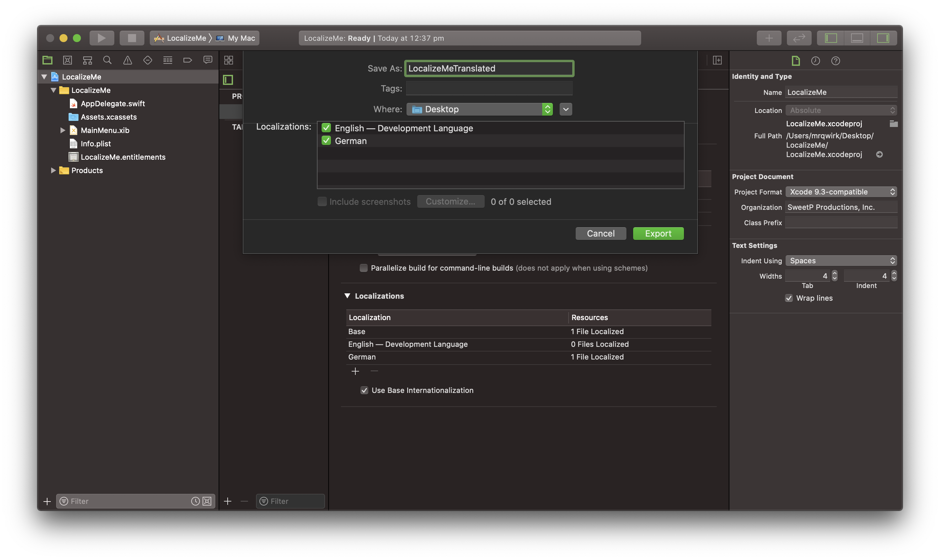Image resolution: width=940 pixels, height=560 pixels.
Task: Adjust the Tab width stepper
Action: tap(835, 276)
